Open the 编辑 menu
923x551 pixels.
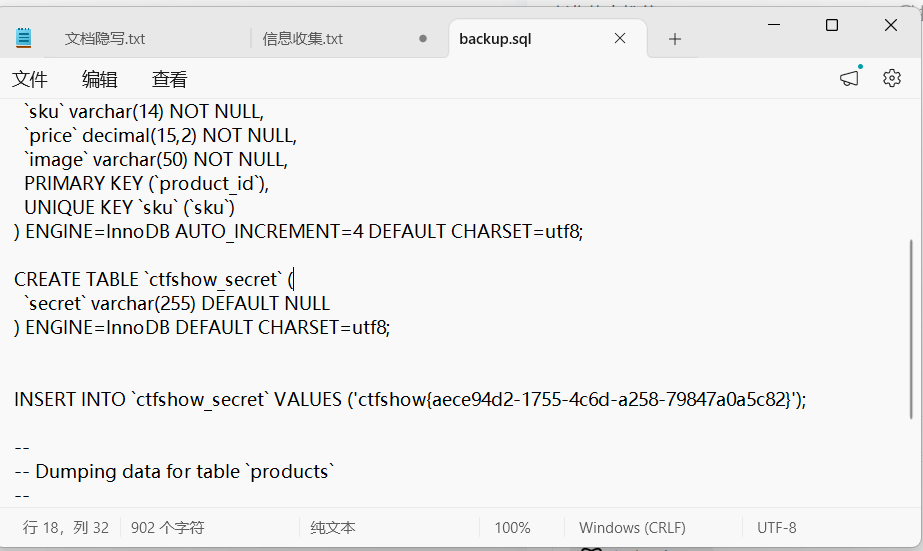pos(99,79)
